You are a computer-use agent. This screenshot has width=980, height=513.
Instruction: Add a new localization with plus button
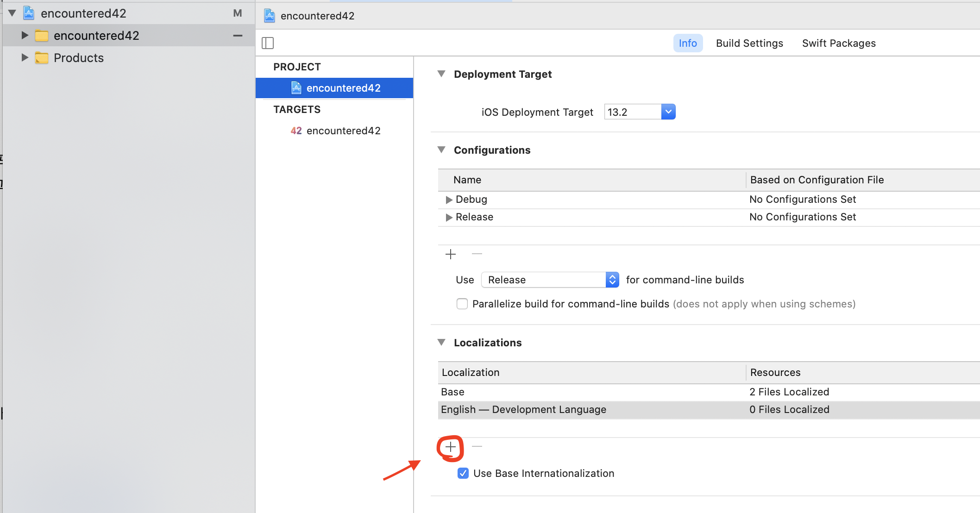pos(450,447)
